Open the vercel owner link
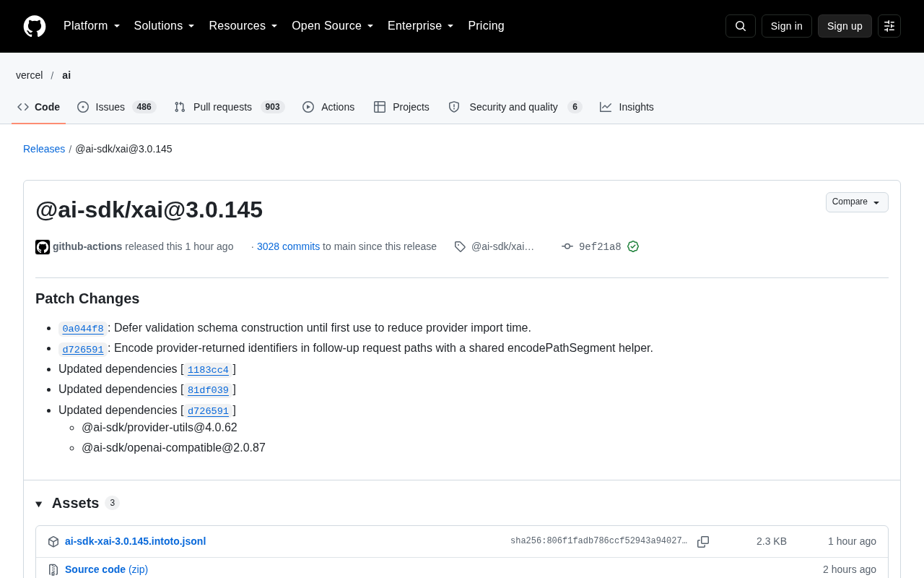 coord(30,75)
